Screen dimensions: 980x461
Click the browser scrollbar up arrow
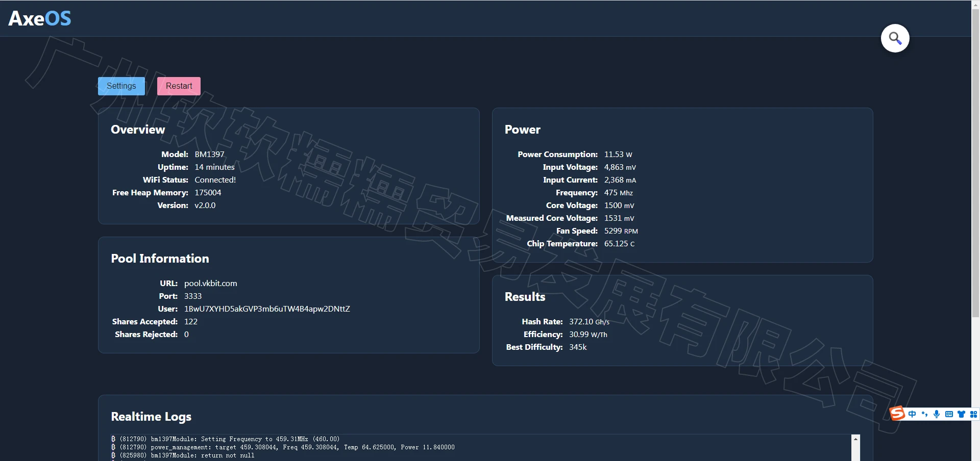point(975,4)
